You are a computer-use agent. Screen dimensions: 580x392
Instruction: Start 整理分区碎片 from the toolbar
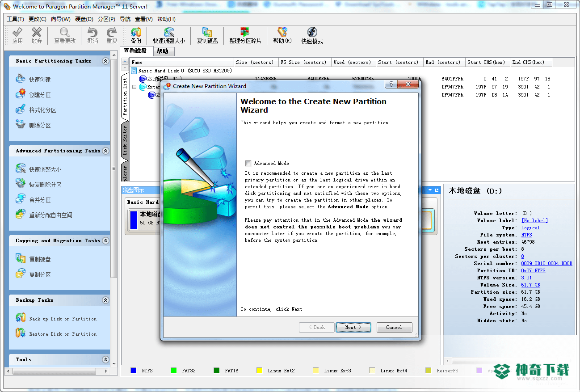(245, 36)
